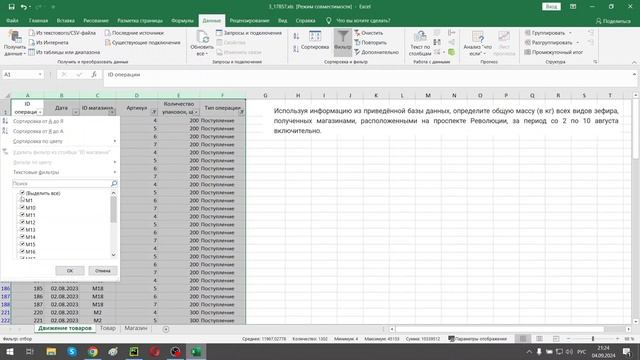Open the Name Box dropdown arrow

coord(40,74)
